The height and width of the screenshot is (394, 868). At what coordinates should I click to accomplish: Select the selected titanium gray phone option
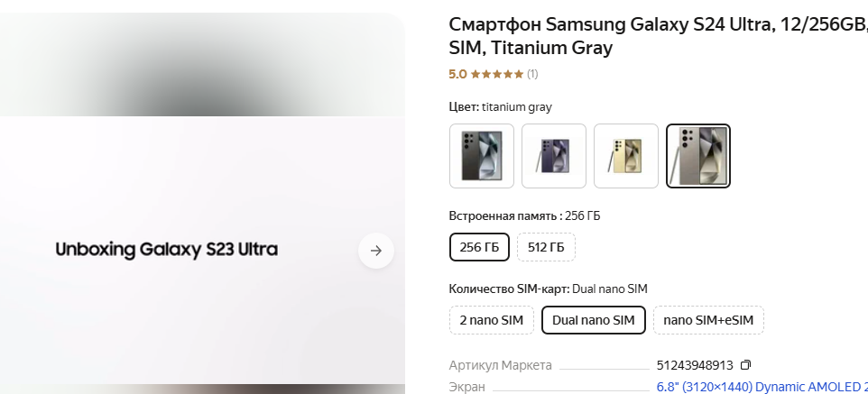coord(698,156)
